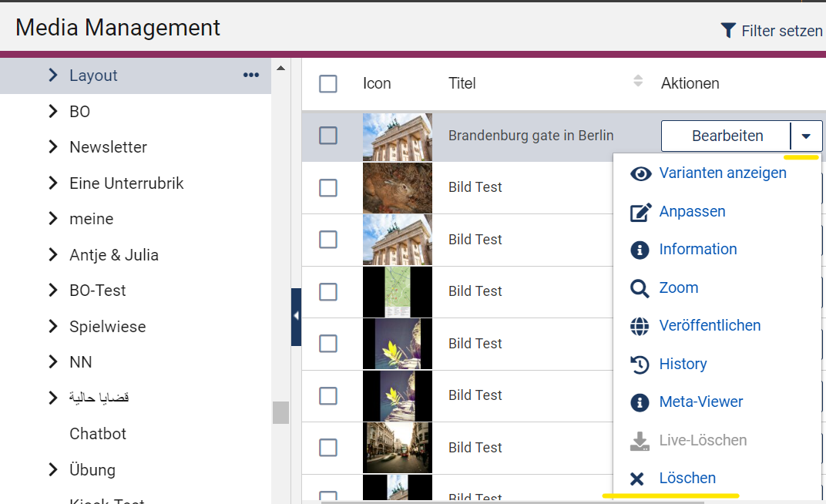
Task: Click the eye icon for Varianten anzeigen
Action: (640, 173)
